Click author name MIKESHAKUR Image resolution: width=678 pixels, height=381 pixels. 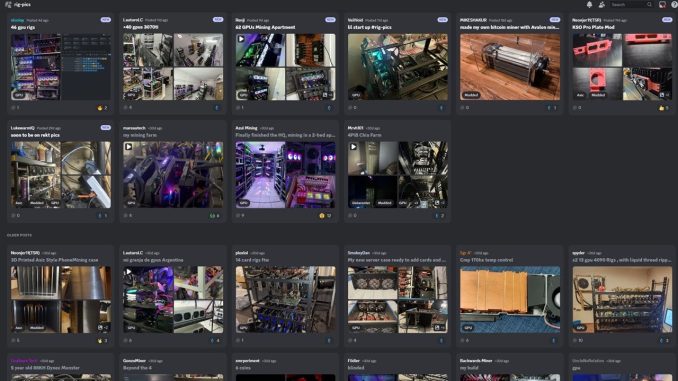(473, 20)
